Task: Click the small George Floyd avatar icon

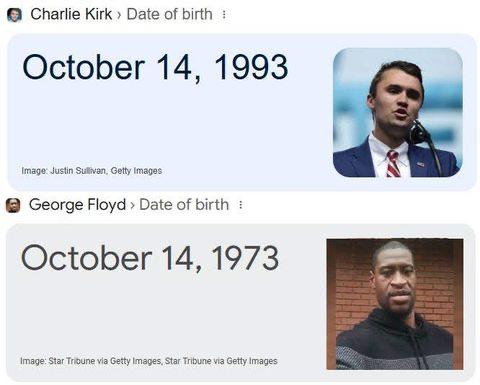Action: [x=13, y=205]
